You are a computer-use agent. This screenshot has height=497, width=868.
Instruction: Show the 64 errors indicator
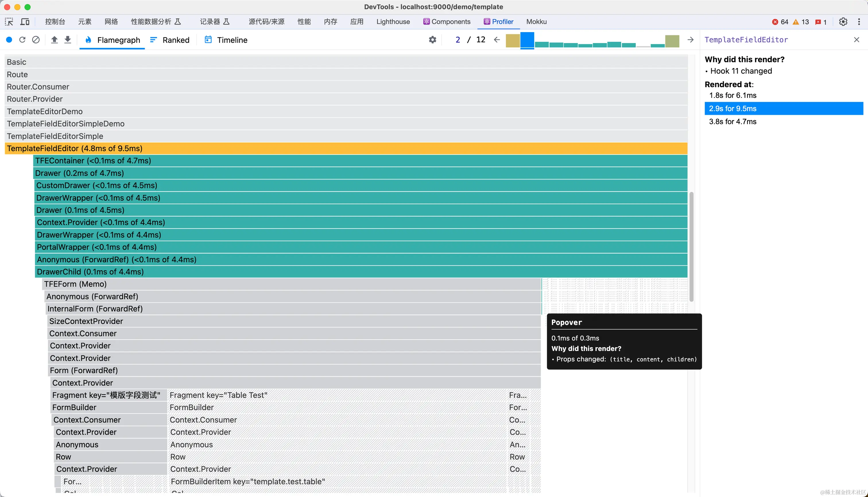coord(780,22)
